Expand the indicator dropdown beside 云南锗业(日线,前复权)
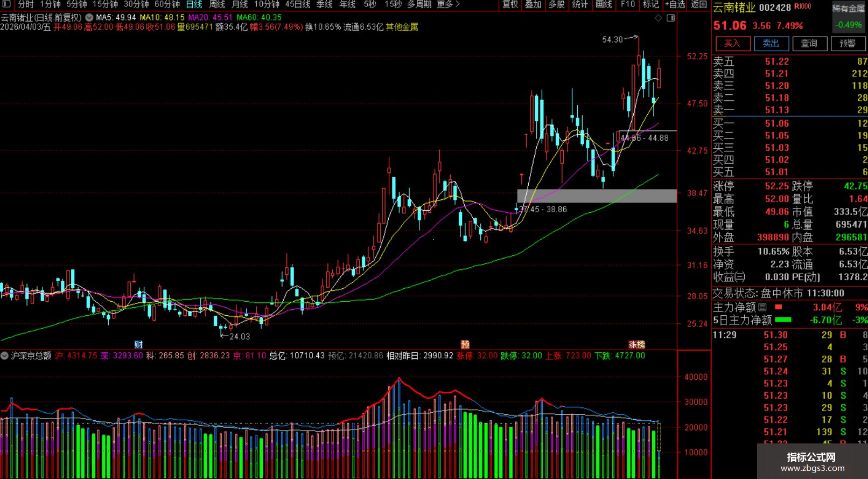This screenshot has height=479, width=868. tap(88, 17)
